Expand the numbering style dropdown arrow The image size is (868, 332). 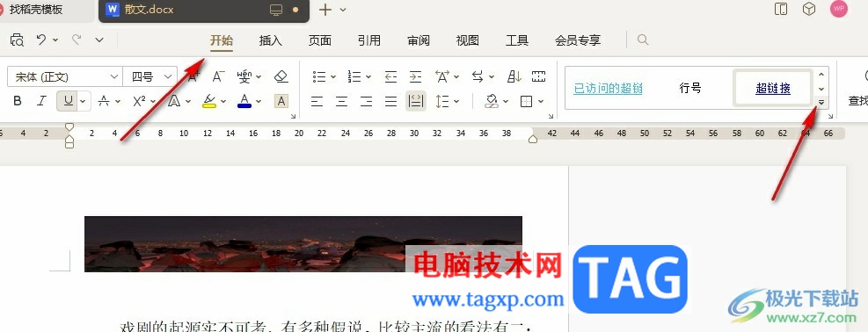[368, 76]
